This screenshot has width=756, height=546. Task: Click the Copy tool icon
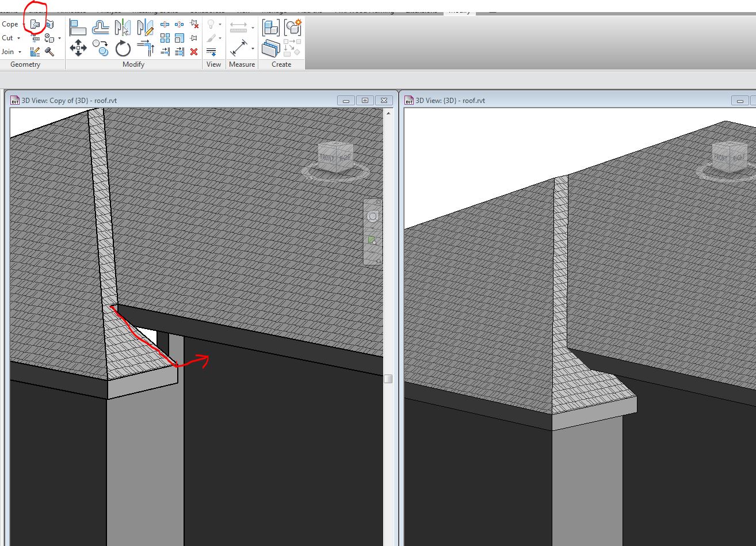coord(101,48)
